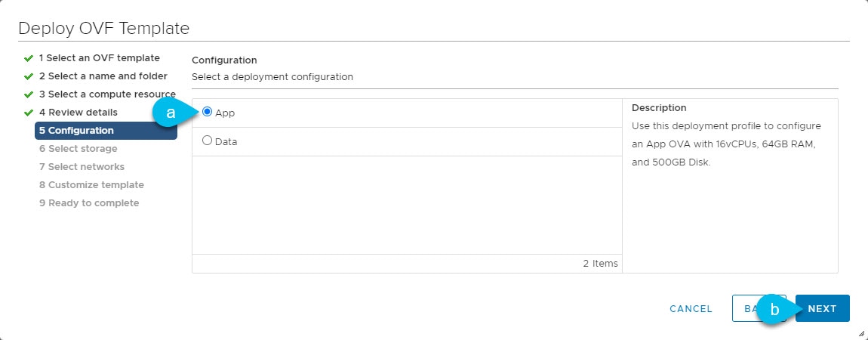Proceed with the NEXT button
The width and height of the screenshot is (868, 340).
(x=822, y=308)
